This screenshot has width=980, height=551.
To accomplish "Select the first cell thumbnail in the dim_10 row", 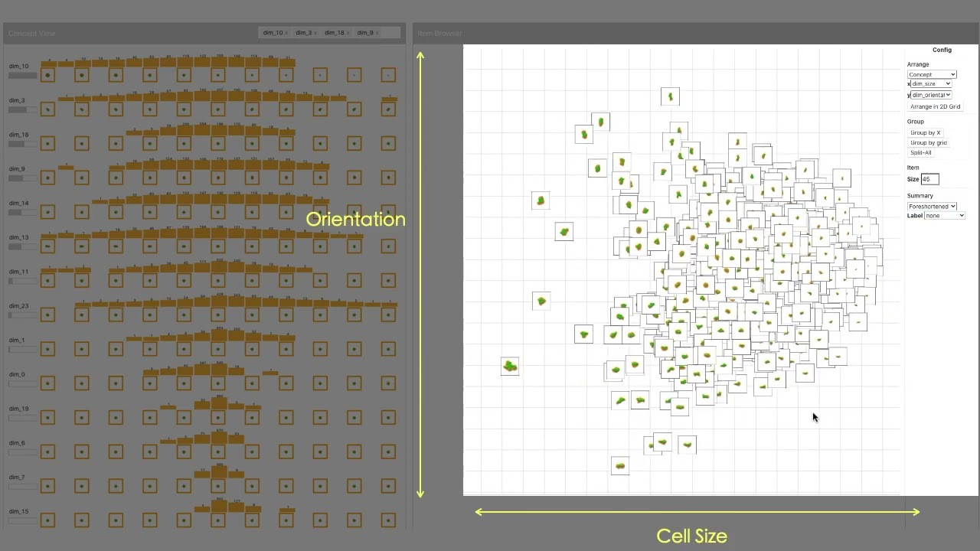I will [47, 75].
